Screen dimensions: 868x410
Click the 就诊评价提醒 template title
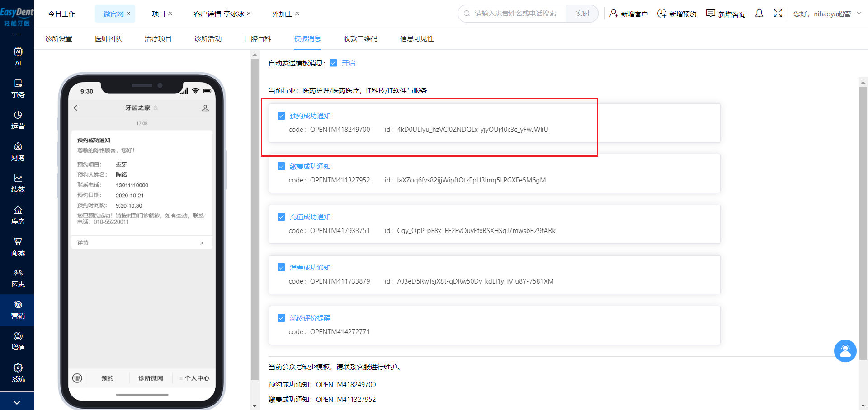(x=310, y=318)
